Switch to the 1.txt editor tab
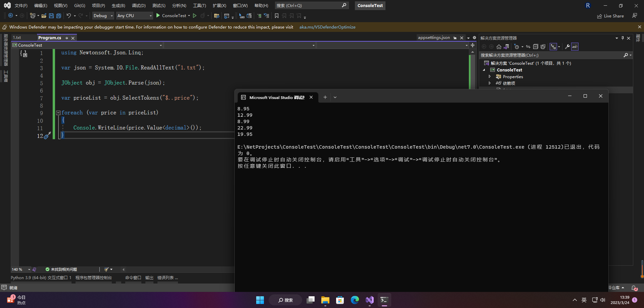The width and height of the screenshot is (644, 308). click(17, 38)
